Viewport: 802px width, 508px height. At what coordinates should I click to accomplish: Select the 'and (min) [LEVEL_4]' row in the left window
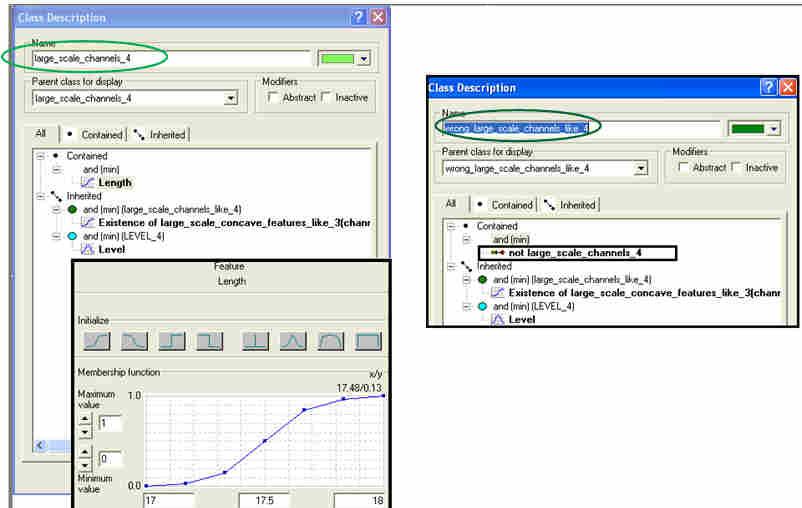pyautogui.click(x=124, y=236)
